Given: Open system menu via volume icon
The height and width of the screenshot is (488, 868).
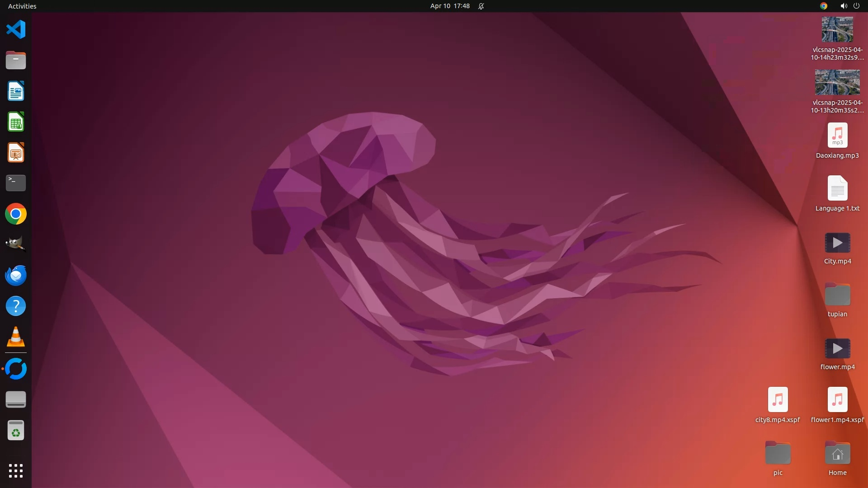Looking at the screenshot, I should (844, 6).
